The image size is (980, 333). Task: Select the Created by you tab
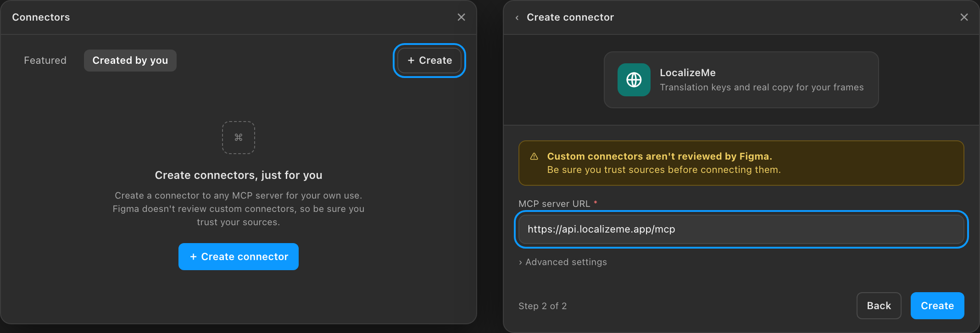coord(130,61)
